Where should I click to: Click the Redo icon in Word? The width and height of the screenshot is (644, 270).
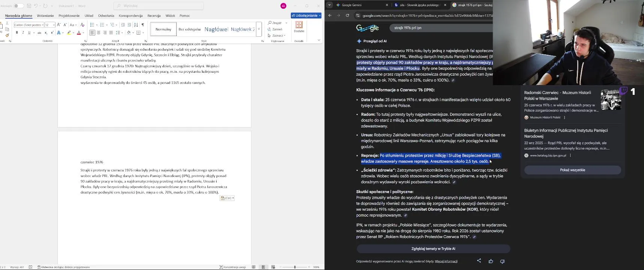click(45, 6)
